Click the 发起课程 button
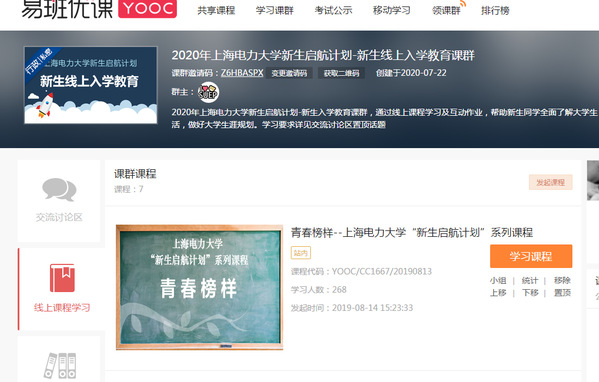 pos(550,182)
